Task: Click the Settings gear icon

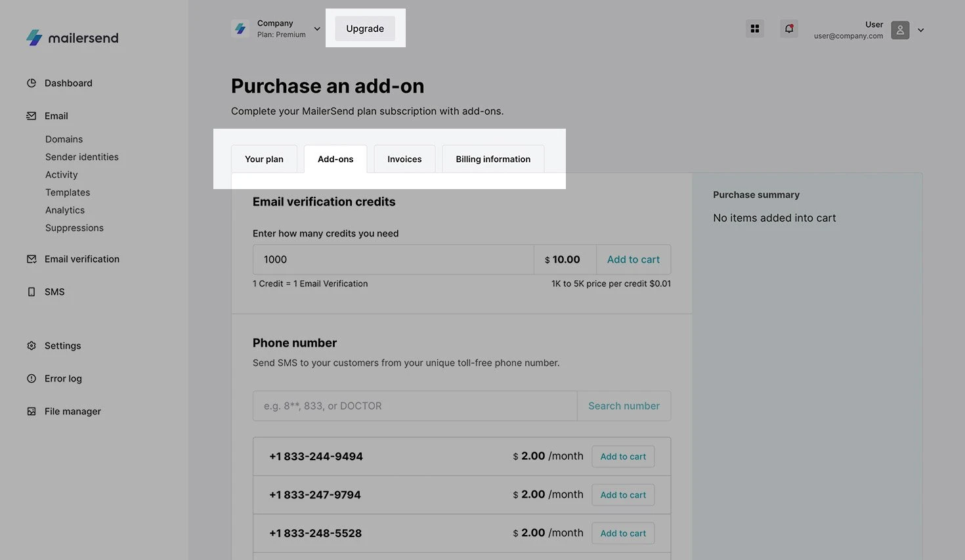Action: click(32, 346)
